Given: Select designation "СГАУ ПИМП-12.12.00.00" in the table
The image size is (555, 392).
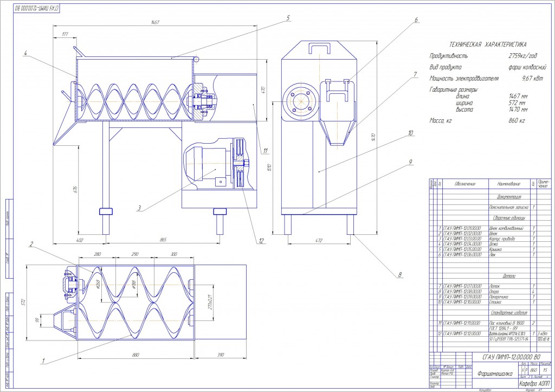Looking at the screenshot, I should (462, 333).
